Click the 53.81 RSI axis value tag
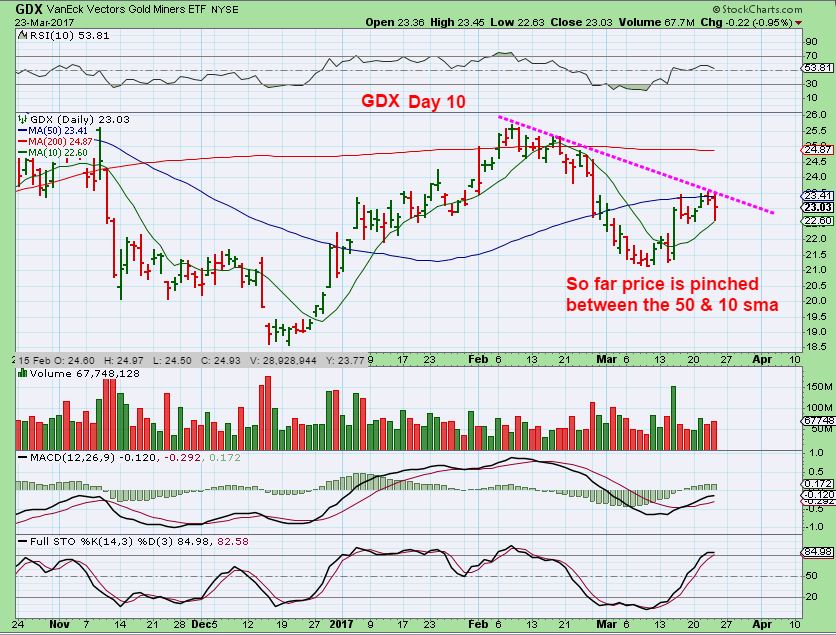The width and height of the screenshot is (836, 635). [x=818, y=68]
